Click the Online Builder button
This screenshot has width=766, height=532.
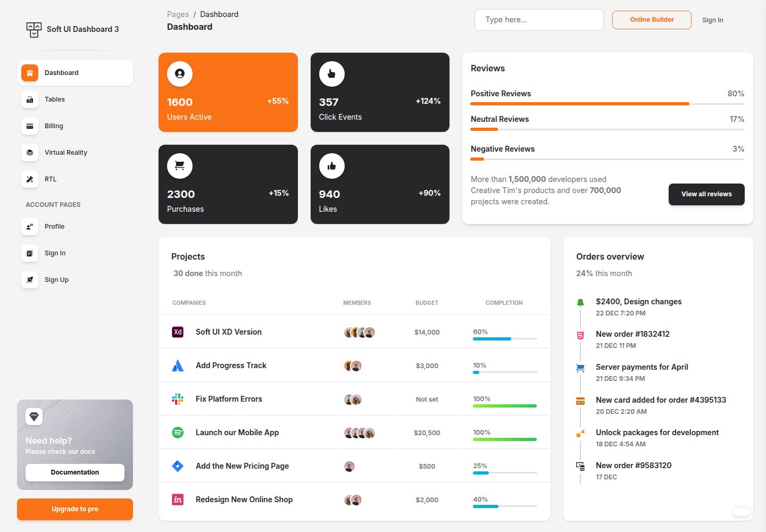652,20
